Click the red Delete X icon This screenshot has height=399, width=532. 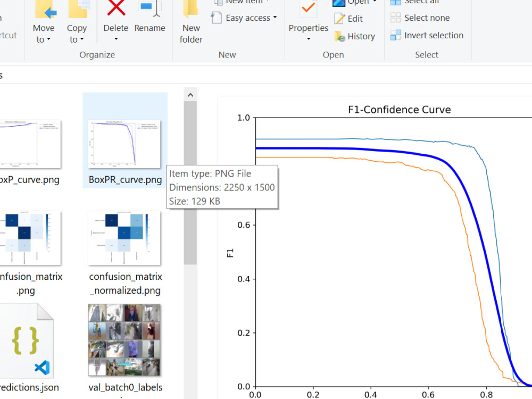coord(116,8)
